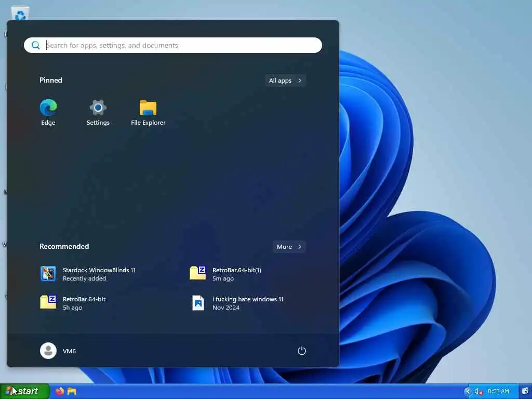Open the Recycle Bin on desktop
532x399 pixels.
[20, 14]
